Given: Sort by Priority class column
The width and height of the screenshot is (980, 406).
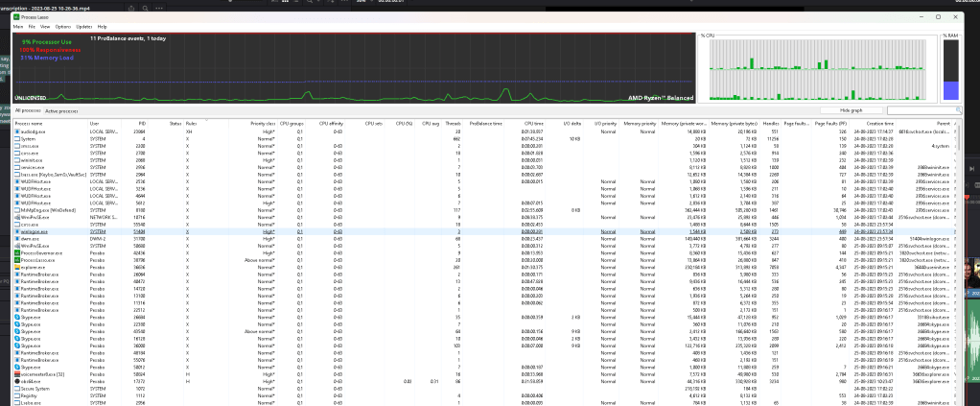Looking at the screenshot, I should [x=252, y=124].
